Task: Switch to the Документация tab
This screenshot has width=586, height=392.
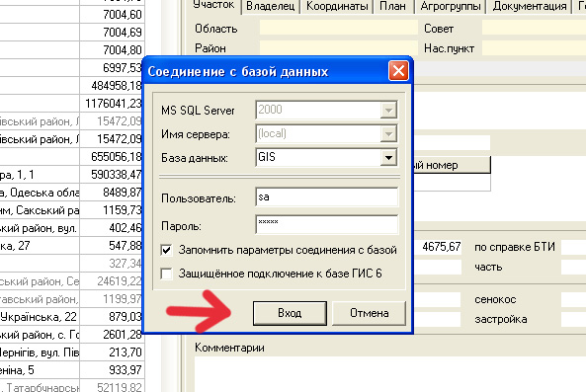Action: click(530, 6)
